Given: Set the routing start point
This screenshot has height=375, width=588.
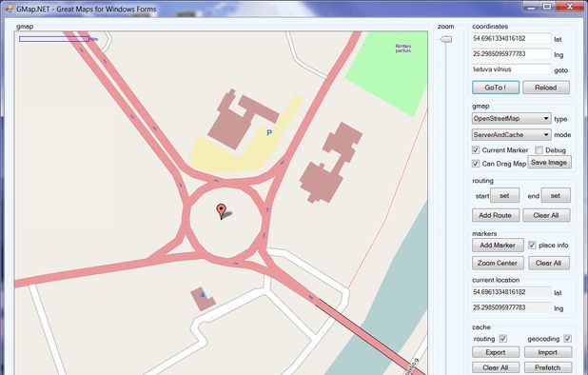Looking at the screenshot, I should 504,195.
